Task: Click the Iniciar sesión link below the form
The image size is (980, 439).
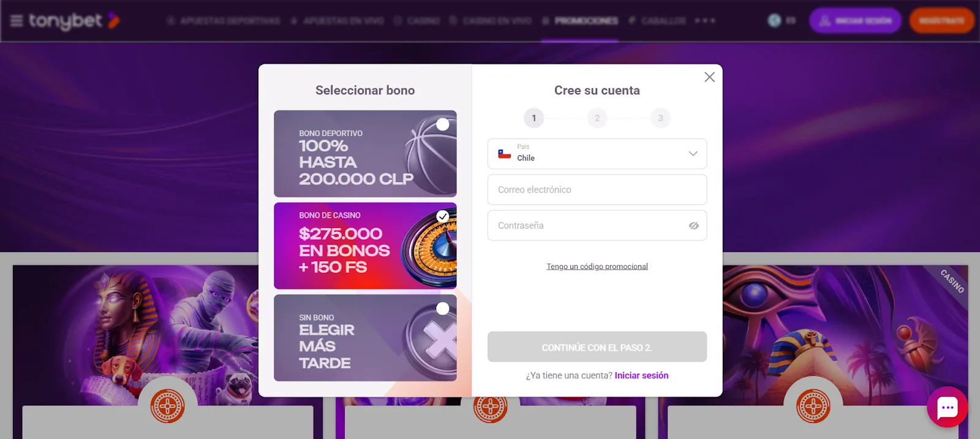Action: (x=641, y=375)
